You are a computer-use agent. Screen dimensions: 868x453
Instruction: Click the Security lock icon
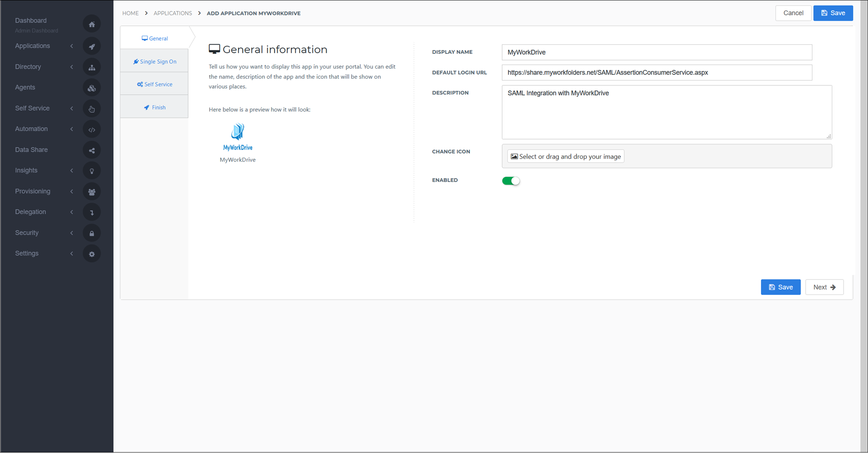point(92,233)
